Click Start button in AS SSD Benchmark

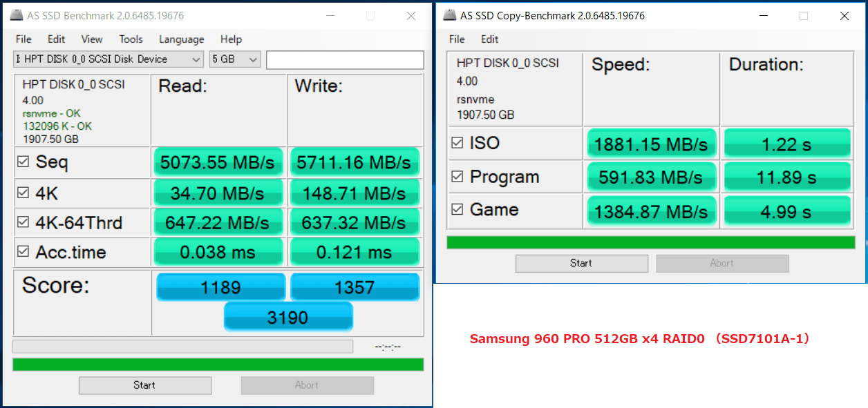point(145,385)
